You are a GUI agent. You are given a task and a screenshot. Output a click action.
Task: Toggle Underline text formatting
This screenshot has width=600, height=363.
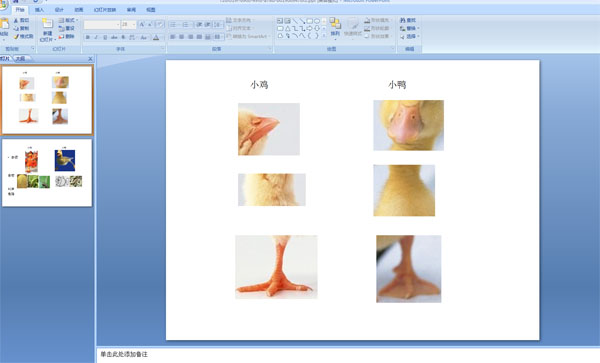(x=105, y=37)
